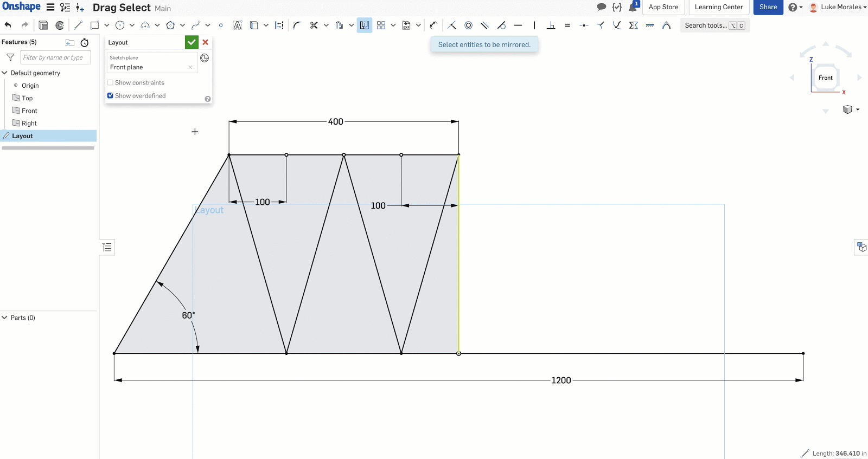
Task: Select the Sketch fillet tool
Action: click(297, 25)
